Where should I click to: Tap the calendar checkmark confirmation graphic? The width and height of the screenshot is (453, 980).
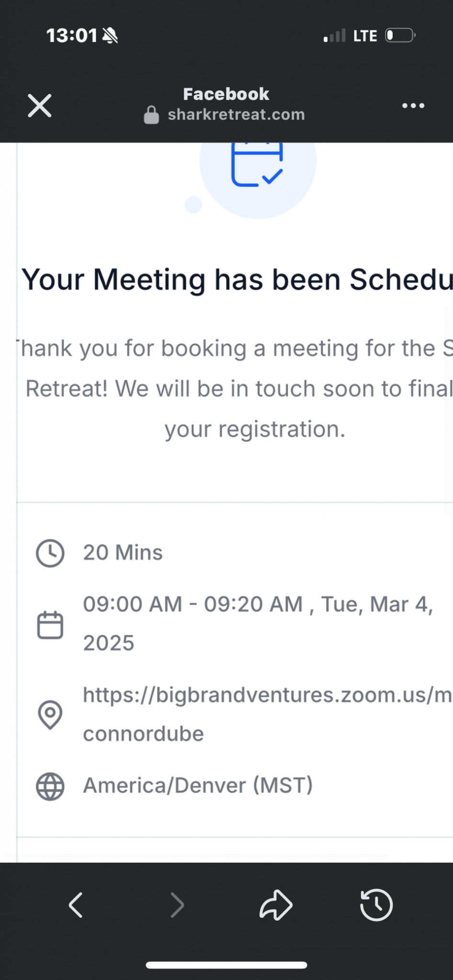(x=258, y=165)
